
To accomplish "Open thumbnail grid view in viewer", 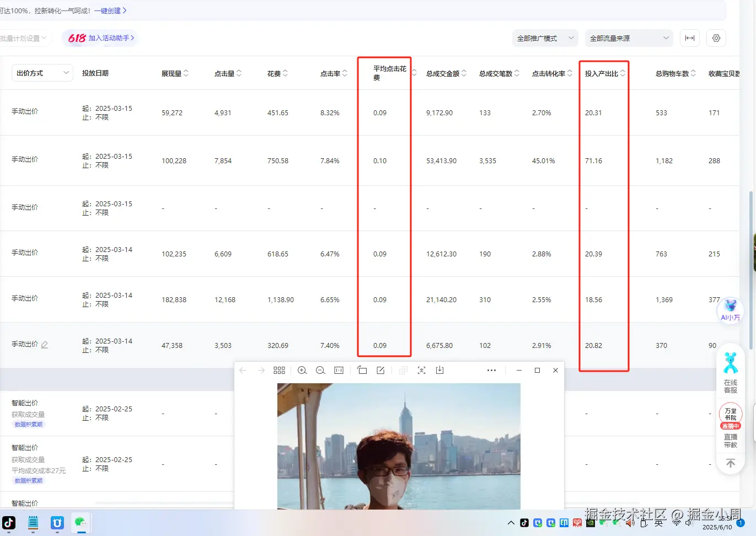I will click(280, 371).
